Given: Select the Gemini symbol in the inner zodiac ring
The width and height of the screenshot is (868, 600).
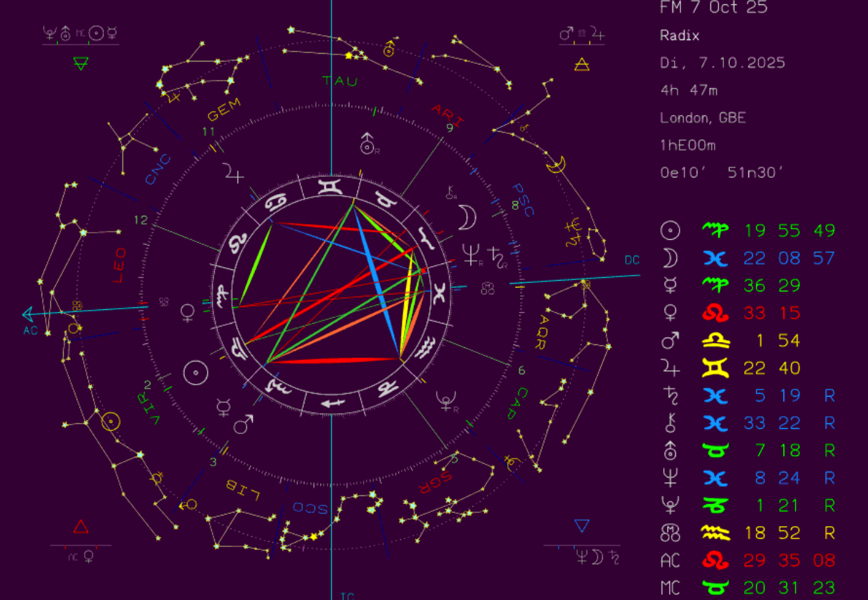Looking at the screenshot, I should click(x=331, y=188).
